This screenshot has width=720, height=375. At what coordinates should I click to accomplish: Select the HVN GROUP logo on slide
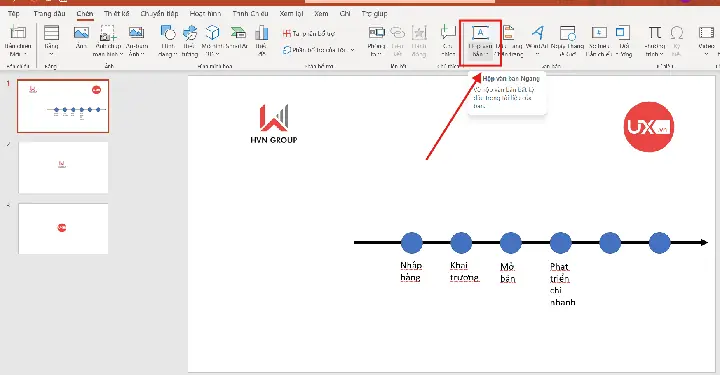tap(274, 124)
